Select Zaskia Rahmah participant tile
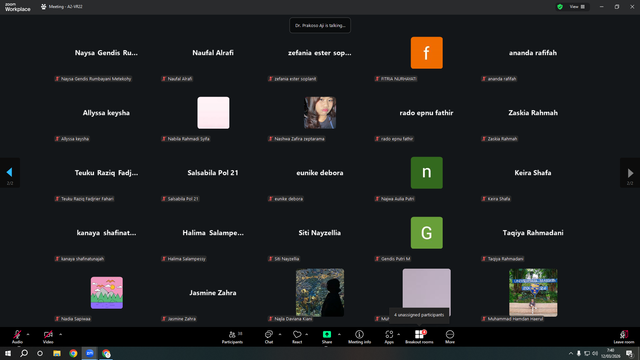 pos(533,113)
